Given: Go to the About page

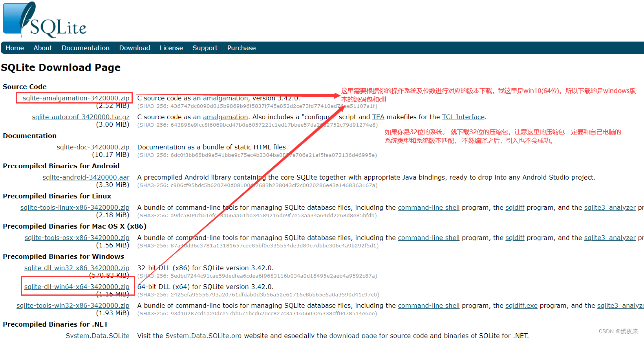Looking at the screenshot, I should pos(43,48).
